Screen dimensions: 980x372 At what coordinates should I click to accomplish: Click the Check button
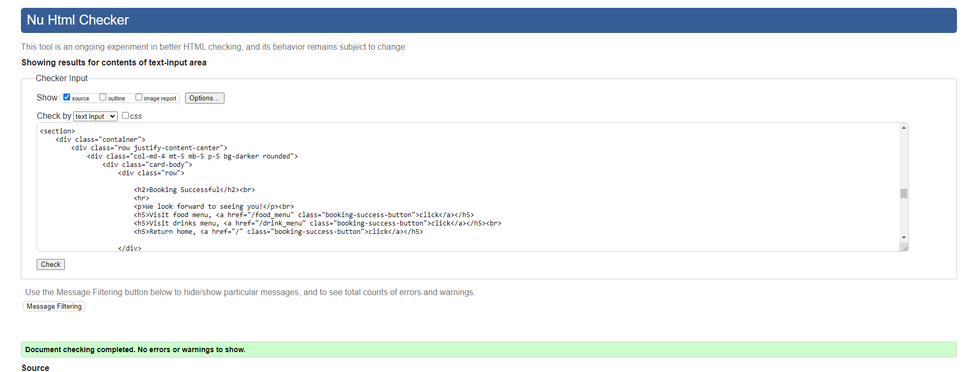pyautogui.click(x=51, y=265)
